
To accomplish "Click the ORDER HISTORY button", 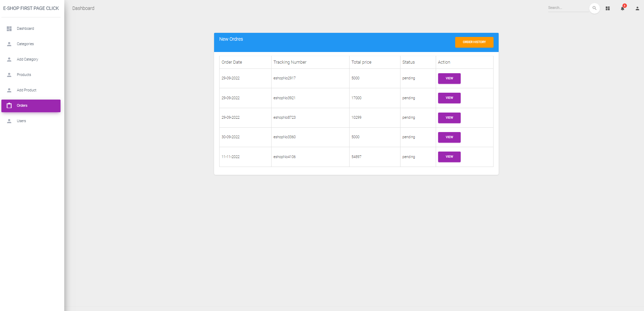I will [x=474, y=42].
